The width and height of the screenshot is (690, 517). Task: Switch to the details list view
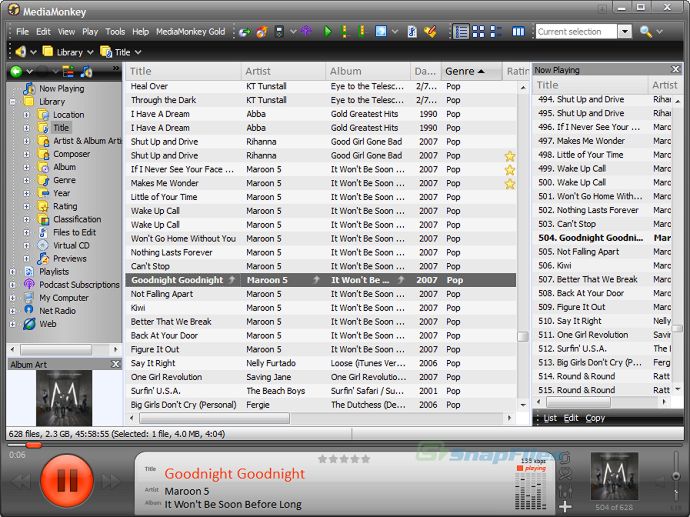(x=461, y=32)
